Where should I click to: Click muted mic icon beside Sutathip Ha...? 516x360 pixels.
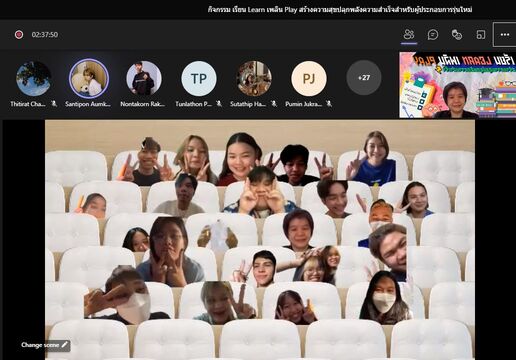(x=274, y=104)
